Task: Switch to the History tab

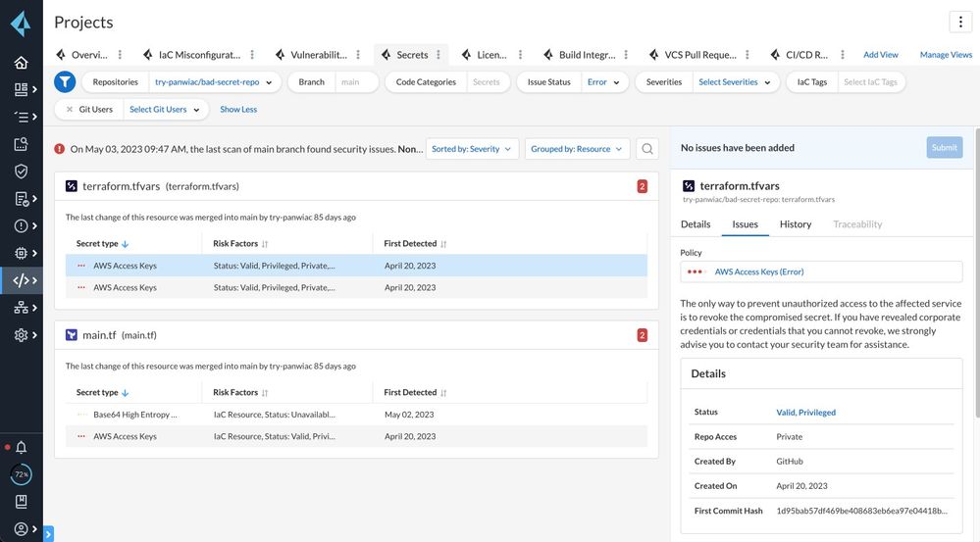Action: click(795, 224)
